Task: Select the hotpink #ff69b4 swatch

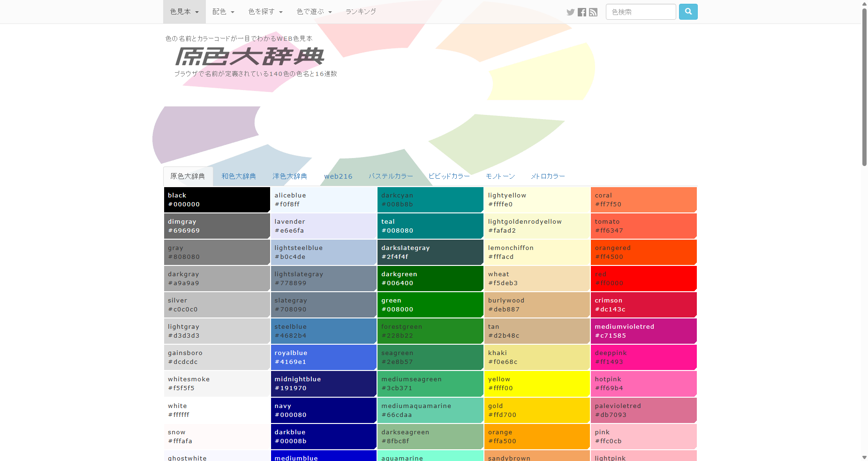Action: (644, 384)
